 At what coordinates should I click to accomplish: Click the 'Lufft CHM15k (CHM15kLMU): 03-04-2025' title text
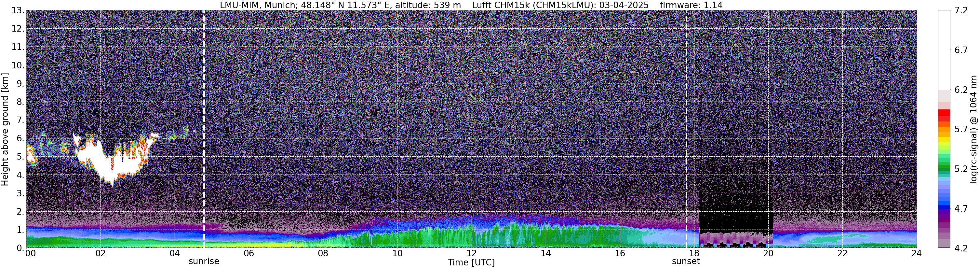pos(560,5)
